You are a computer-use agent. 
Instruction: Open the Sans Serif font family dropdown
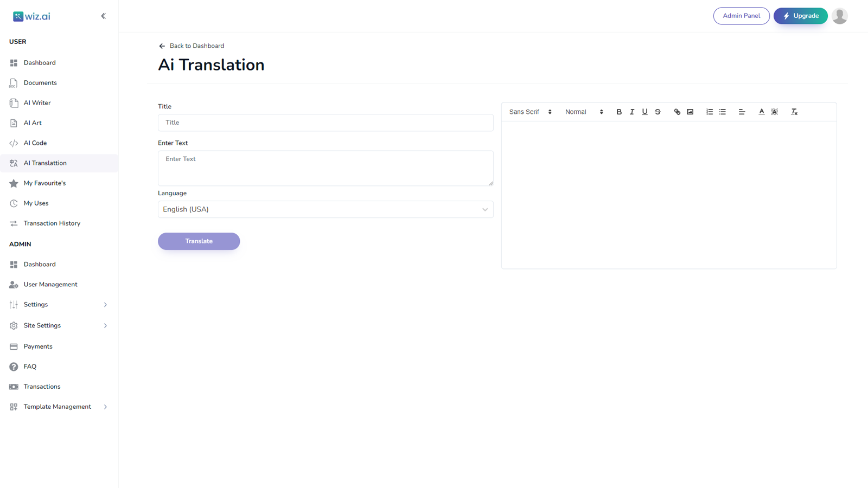coord(530,112)
